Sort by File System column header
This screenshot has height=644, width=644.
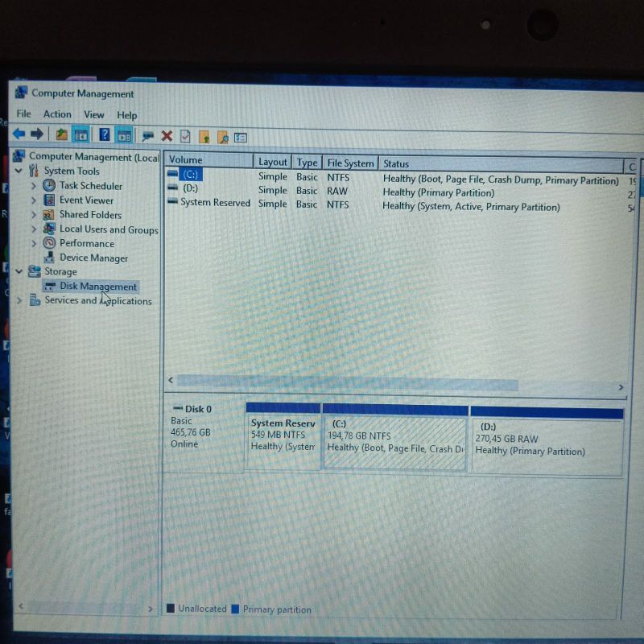[x=350, y=163]
